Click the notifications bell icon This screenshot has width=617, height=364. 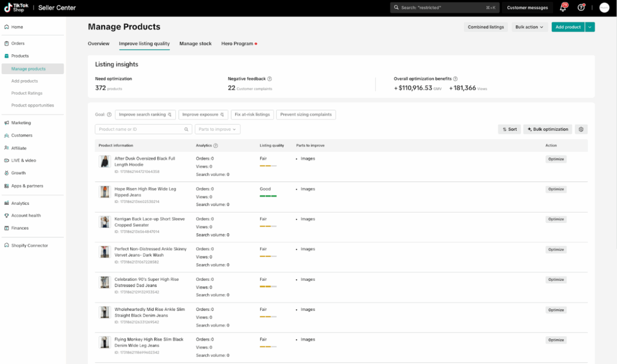[563, 8]
